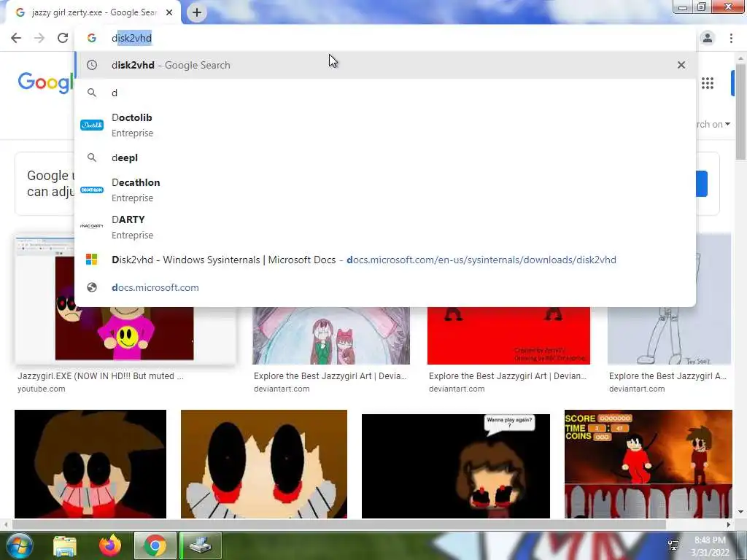Select the 'd' search suggestion
This screenshot has width=747, height=560.
(x=385, y=93)
